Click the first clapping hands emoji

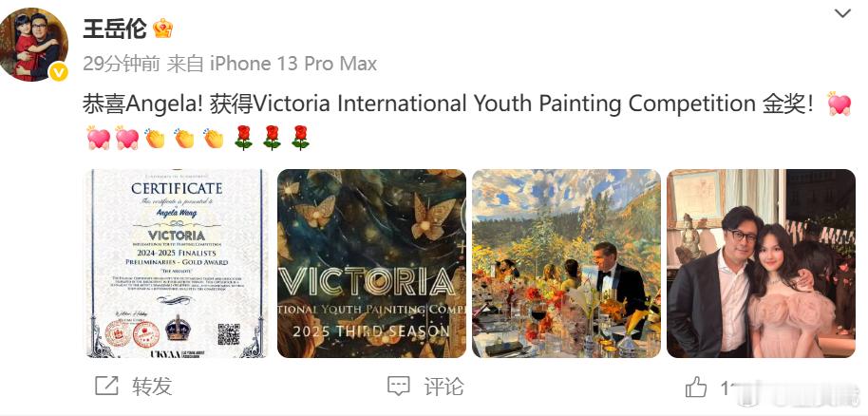point(156,138)
